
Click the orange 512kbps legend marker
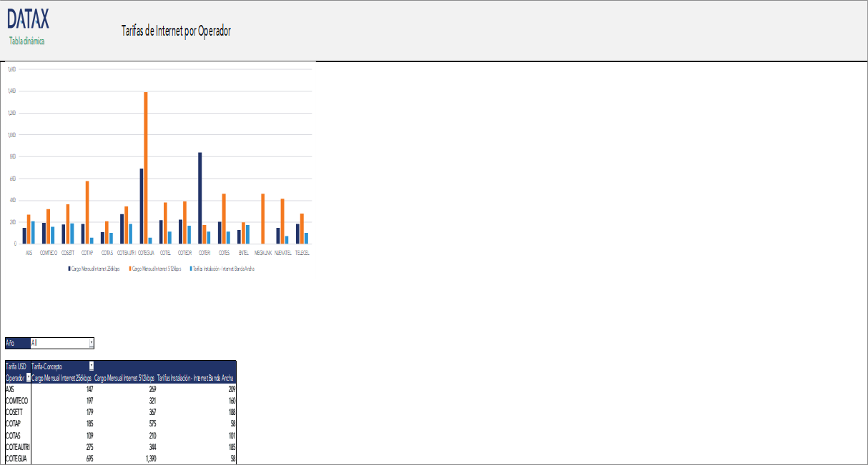[x=129, y=269]
